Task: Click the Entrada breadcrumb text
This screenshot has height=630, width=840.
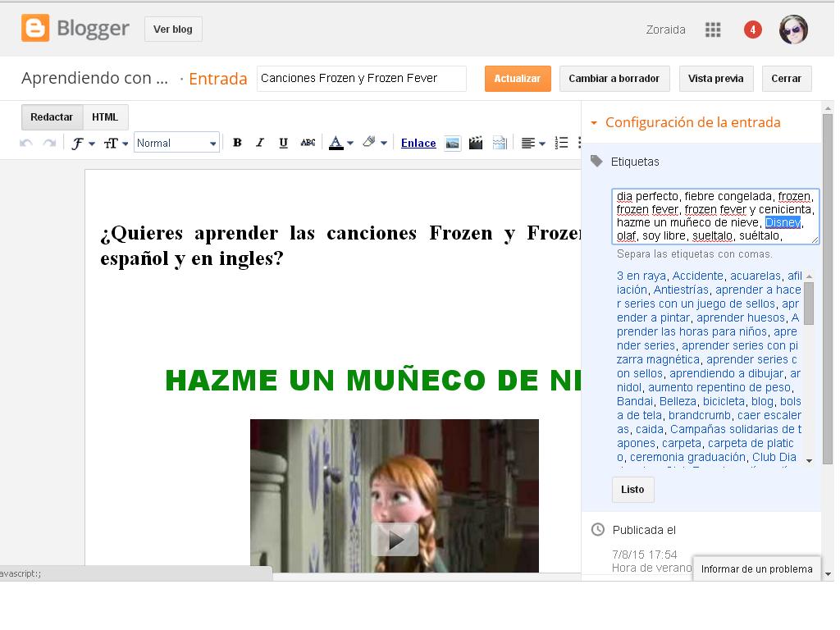Action: [218, 79]
